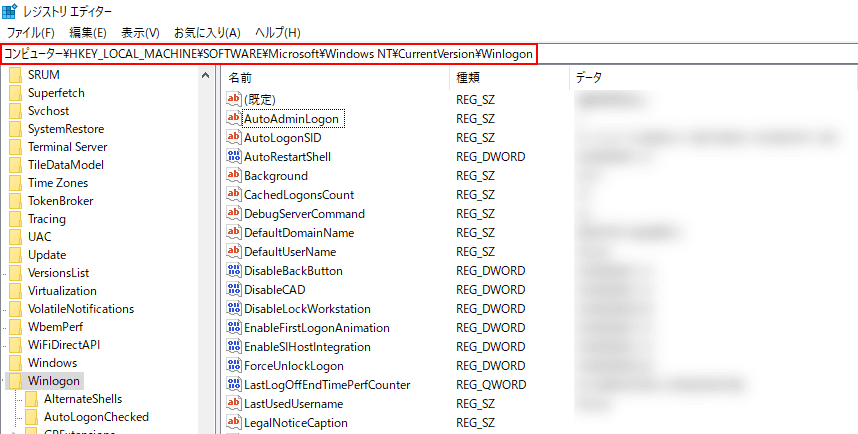
Task: Click the string icon beside DefaultUserName
Action: 234,251
